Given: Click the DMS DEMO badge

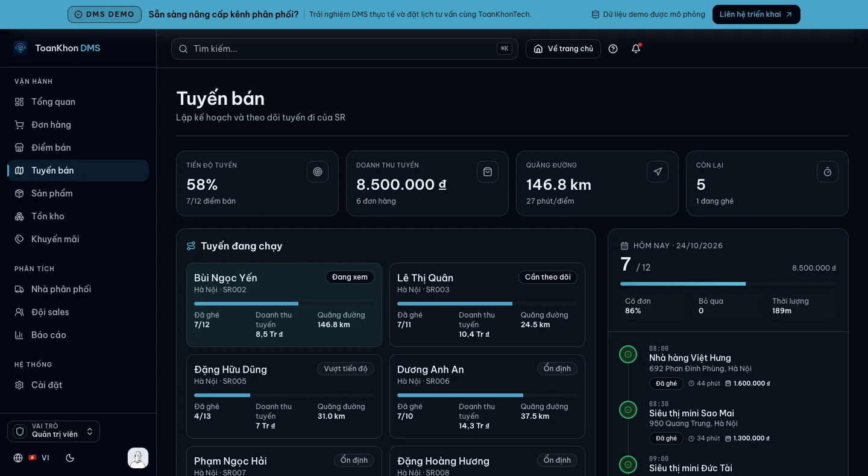Looking at the screenshot, I should pos(104,14).
